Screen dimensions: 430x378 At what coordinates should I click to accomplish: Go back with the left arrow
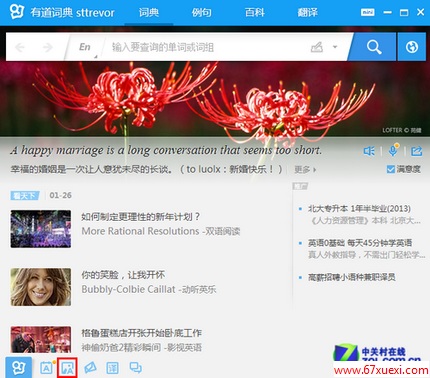point(20,47)
